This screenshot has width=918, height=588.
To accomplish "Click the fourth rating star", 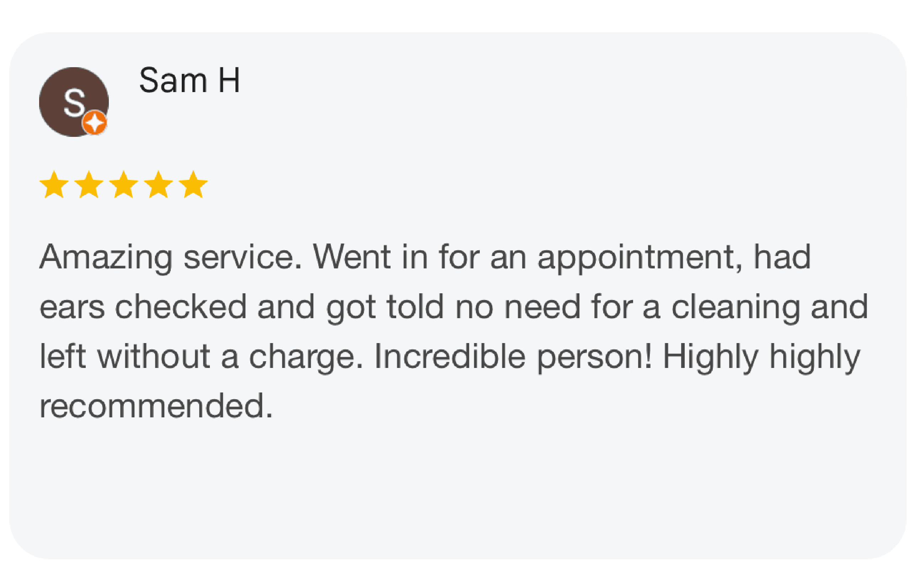I will click(158, 185).
